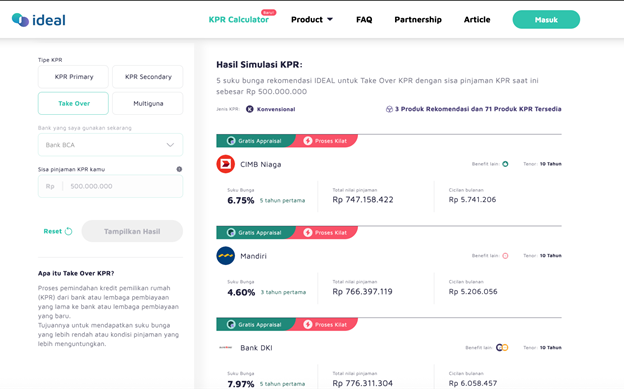Choose the Multiguna KPR type
Viewport: 624px width, 389px height.
(x=148, y=104)
